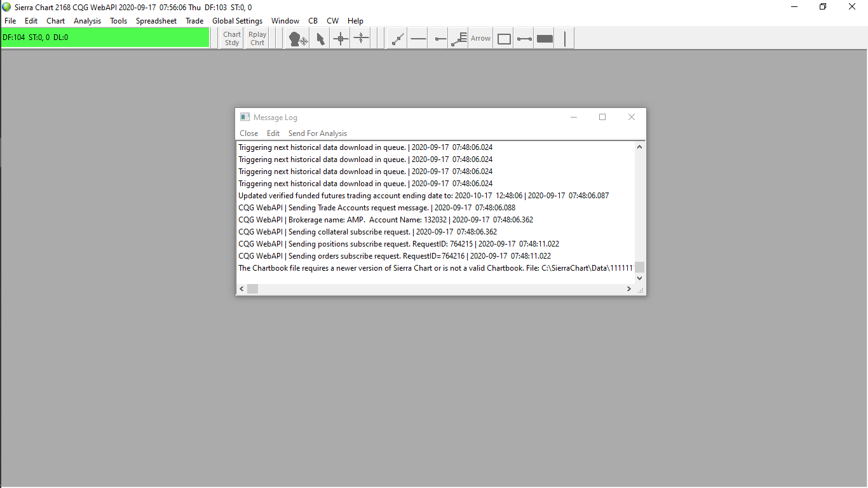This screenshot has height=488, width=868.
Task: Select the Pointer tool
Action: pyautogui.click(x=320, y=39)
